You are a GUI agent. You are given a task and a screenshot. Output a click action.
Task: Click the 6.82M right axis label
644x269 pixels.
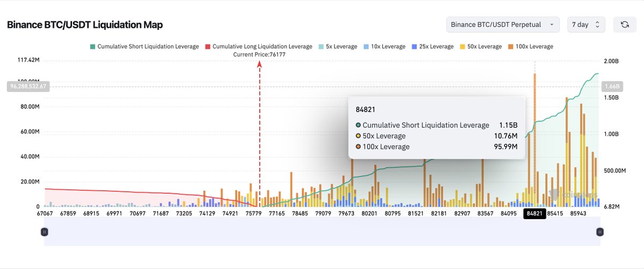[611, 207]
